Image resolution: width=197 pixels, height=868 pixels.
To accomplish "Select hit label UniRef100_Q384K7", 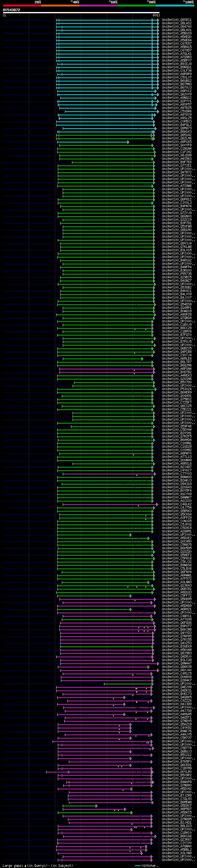I will [176, 680].
